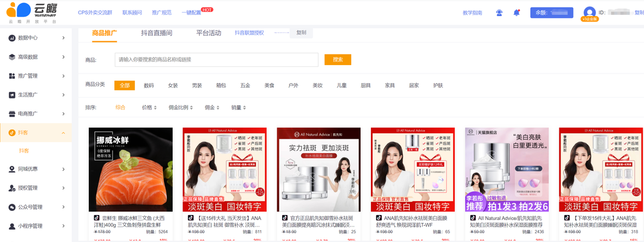This screenshot has height=242, width=644.
Task: Filter category by 美妆
Action: [317, 85]
